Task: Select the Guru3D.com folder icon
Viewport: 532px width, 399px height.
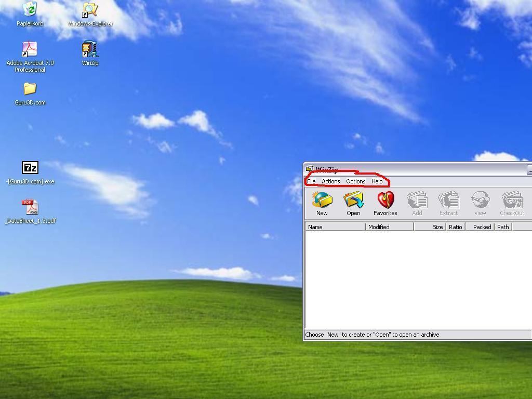Action: (30, 89)
